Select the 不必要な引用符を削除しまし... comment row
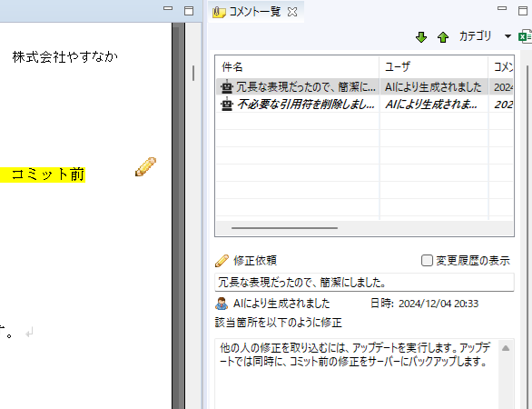Viewport: 532px width, 409px height. 364,104
